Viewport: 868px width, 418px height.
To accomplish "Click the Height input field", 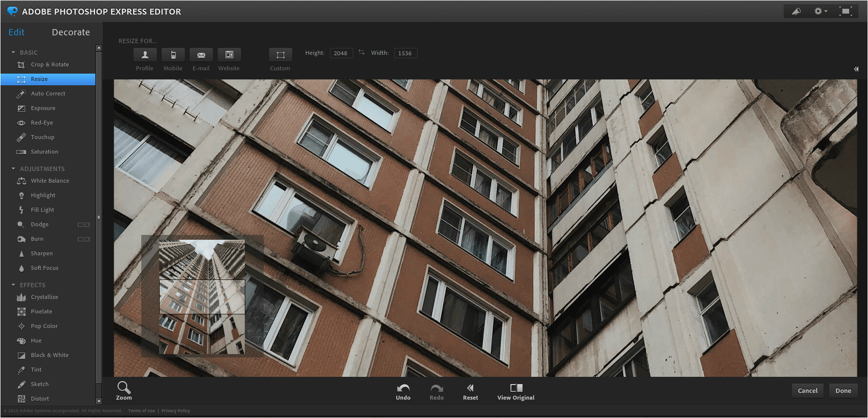I will click(341, 53).
